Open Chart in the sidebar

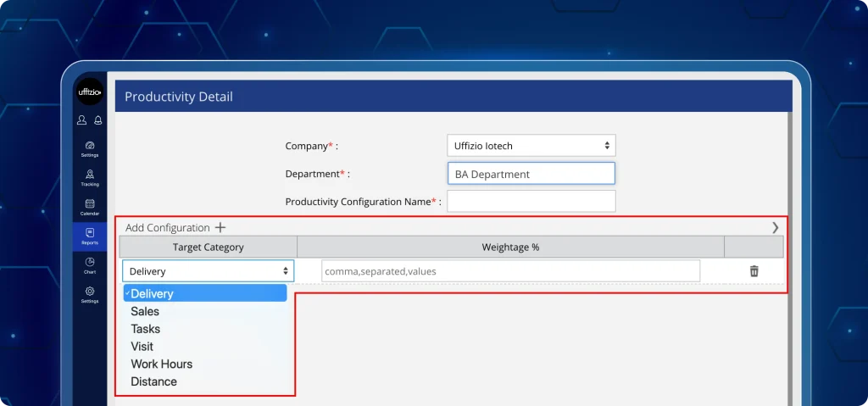coord(90,266)
